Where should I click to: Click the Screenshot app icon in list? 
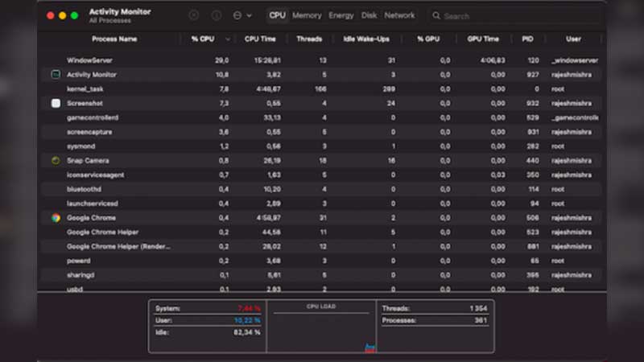56,103
